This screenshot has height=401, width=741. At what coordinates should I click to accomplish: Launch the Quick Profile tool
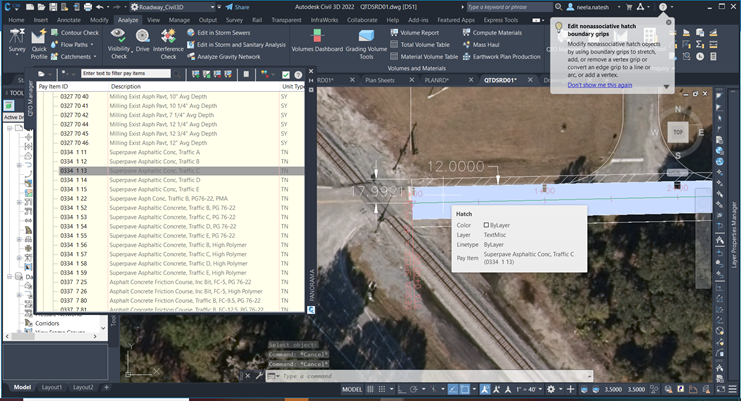[x=39, y=43]
